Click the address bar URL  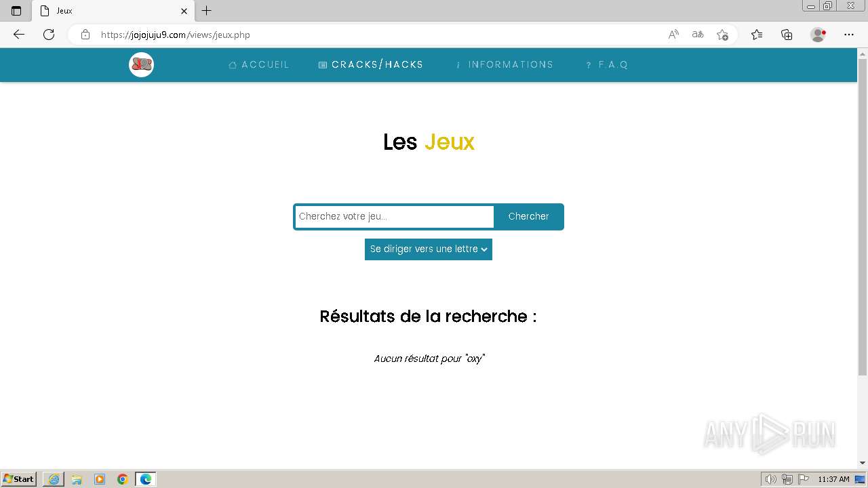point(175,35)
